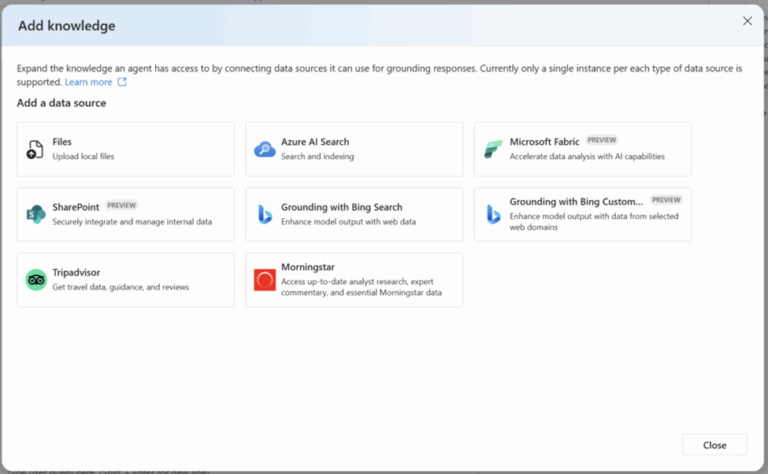
Task: Select the Grounding with Bing Search title
Action: (341, 207)
